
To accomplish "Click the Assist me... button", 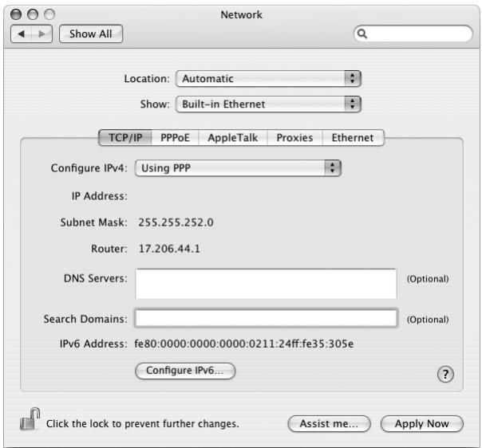I will [x=329, y=424].
